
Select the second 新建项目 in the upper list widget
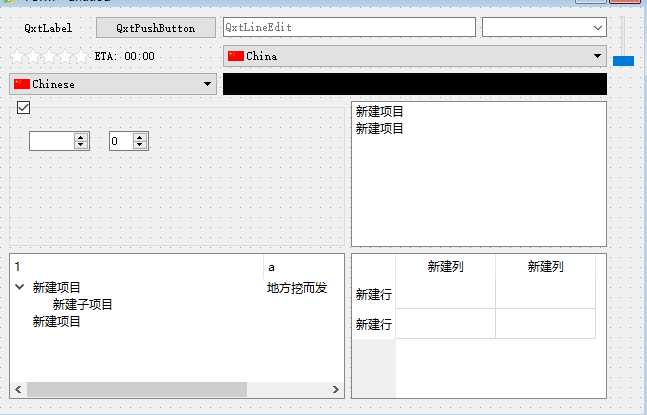[x=379, y=128]
